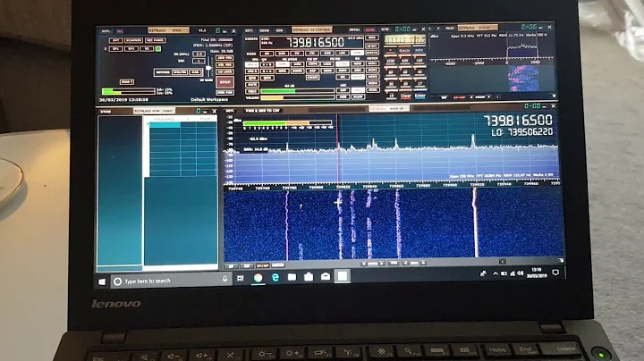The image size is (644, 361).
Task: Click the SETT. button in Main SP window
Action: 230,111
